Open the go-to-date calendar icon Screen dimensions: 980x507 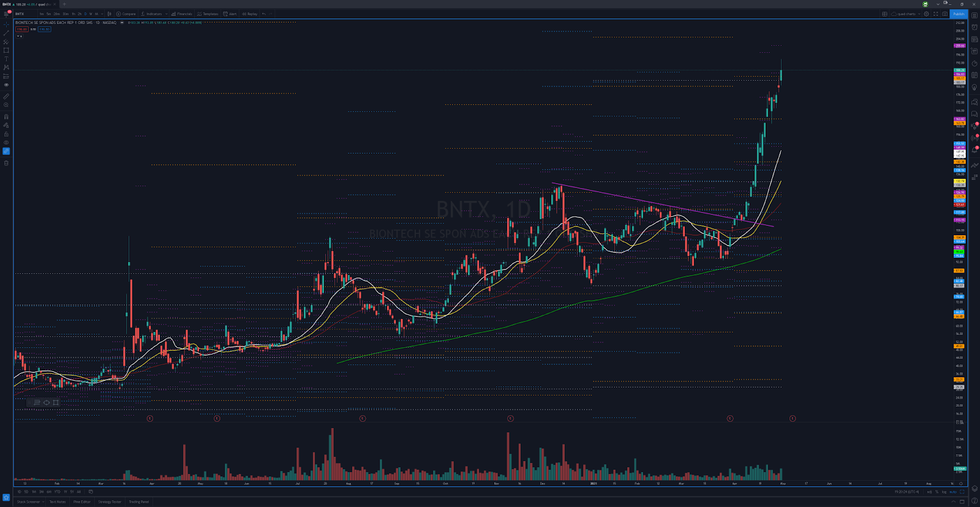click(x=91, y=492)
